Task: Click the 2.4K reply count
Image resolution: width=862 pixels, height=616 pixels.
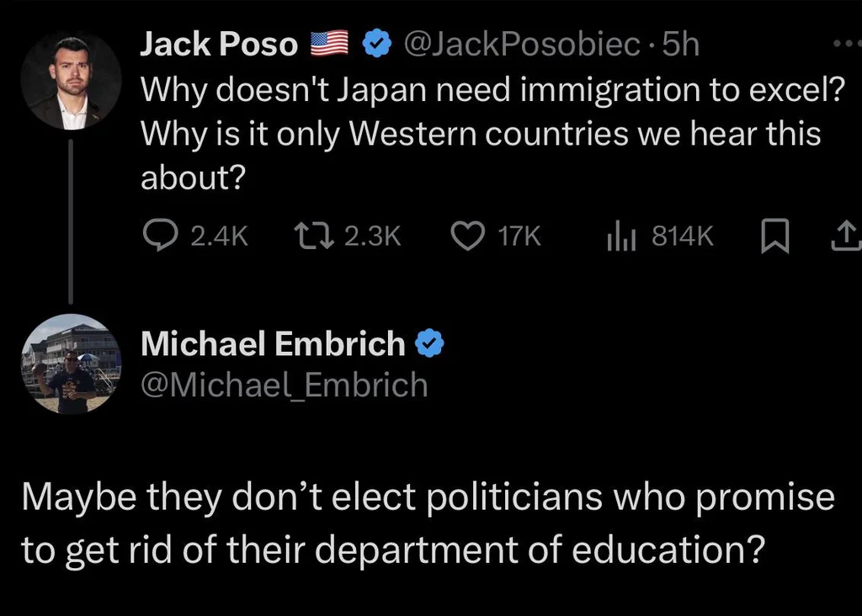Action: 220,236
